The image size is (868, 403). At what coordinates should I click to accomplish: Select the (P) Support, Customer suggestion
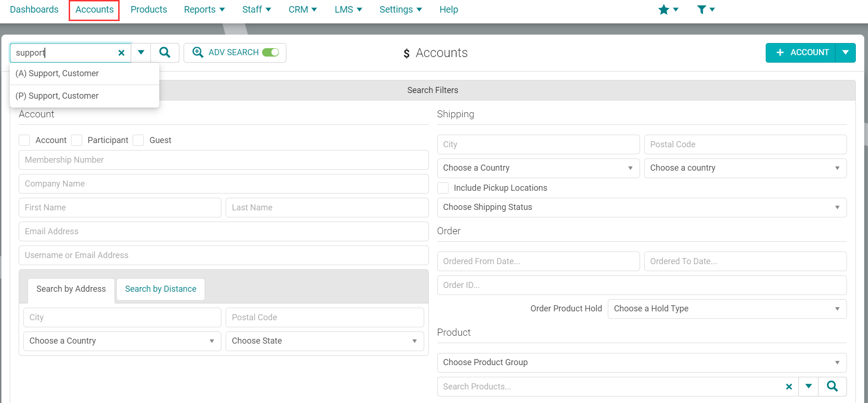(x=85, y=96)
